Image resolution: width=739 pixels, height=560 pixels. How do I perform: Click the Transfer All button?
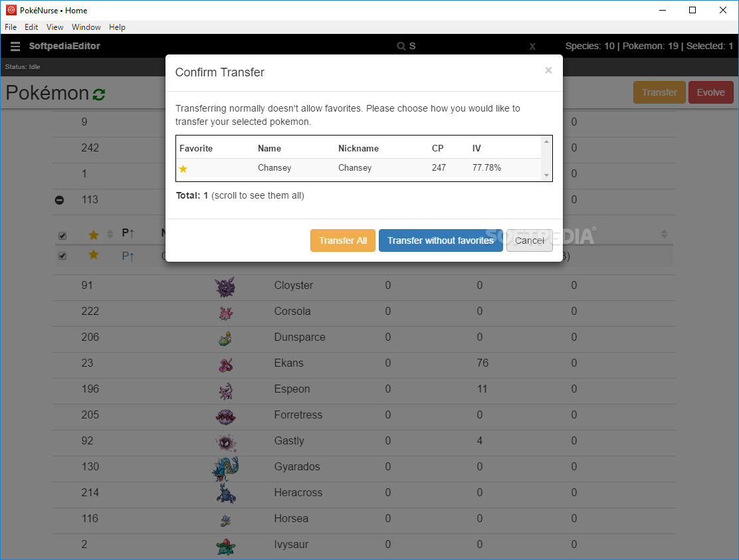[x=343, y=240]
